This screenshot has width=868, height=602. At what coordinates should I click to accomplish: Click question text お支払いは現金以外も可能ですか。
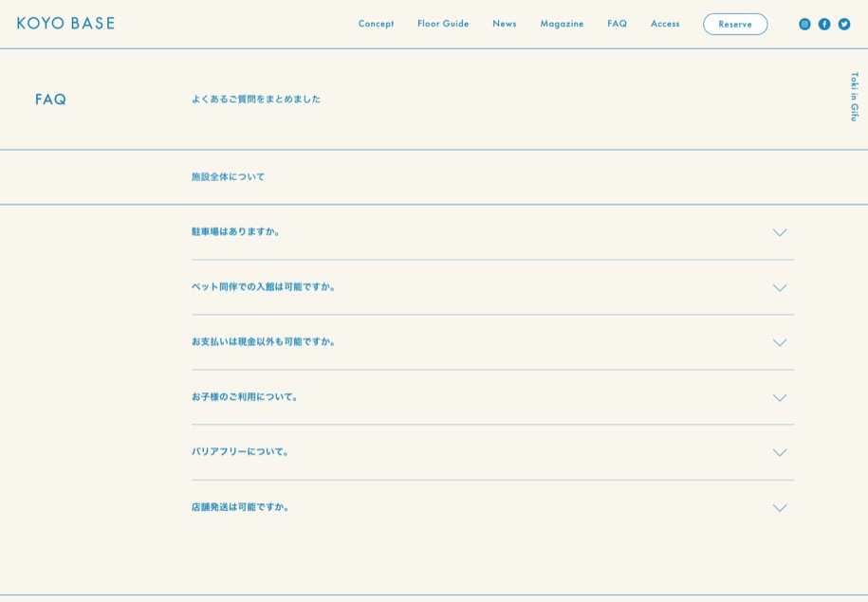coord(263,342)
